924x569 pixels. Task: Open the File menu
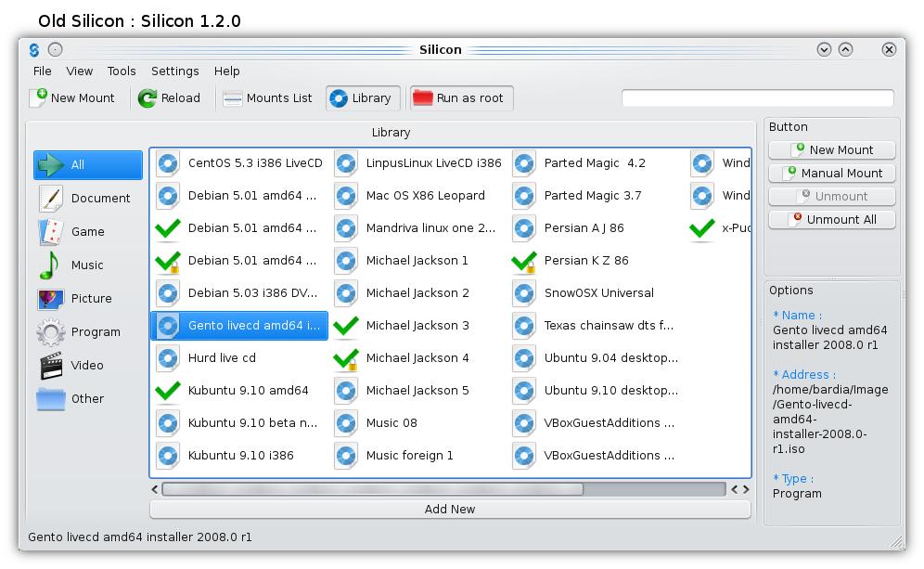[42, 71]
